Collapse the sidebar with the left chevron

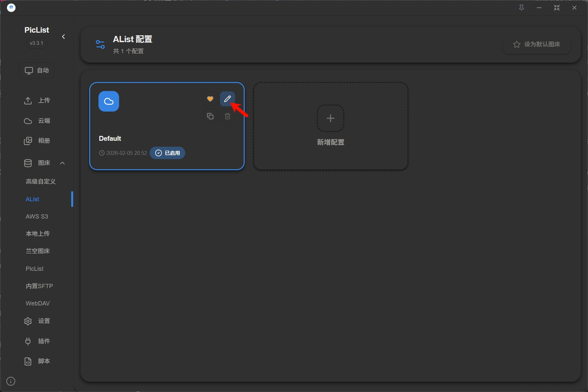coord(63,37)
